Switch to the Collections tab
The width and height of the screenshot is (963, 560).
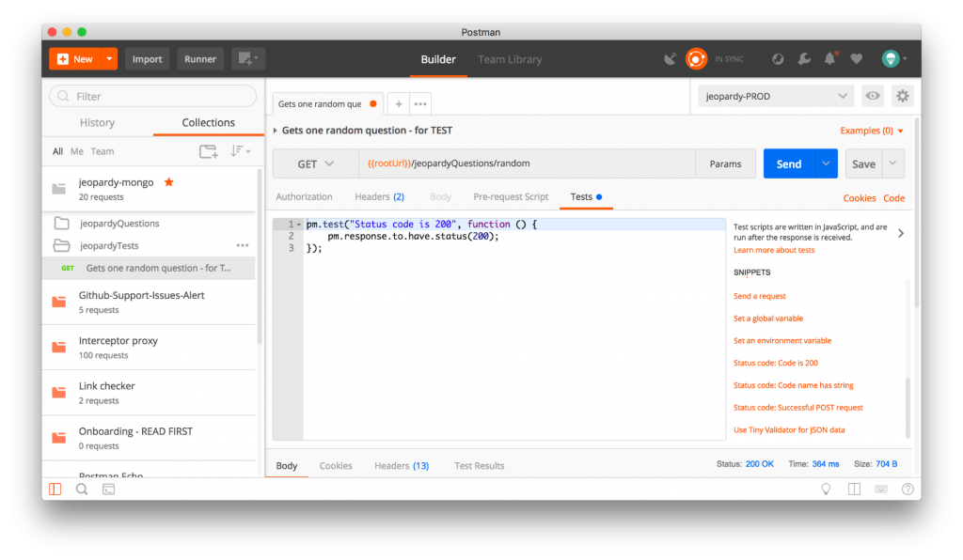[x=208, y=123]
